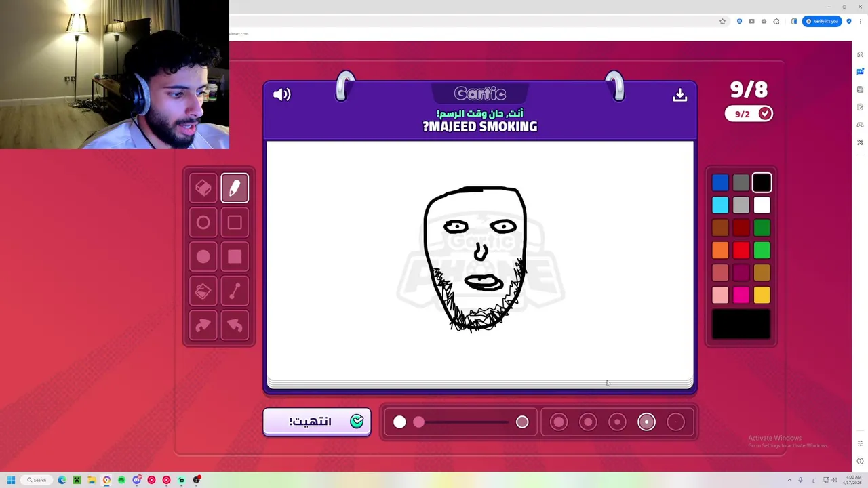
Task: Click the 9/2 ready checkmark counter
Action: [749, 114]
